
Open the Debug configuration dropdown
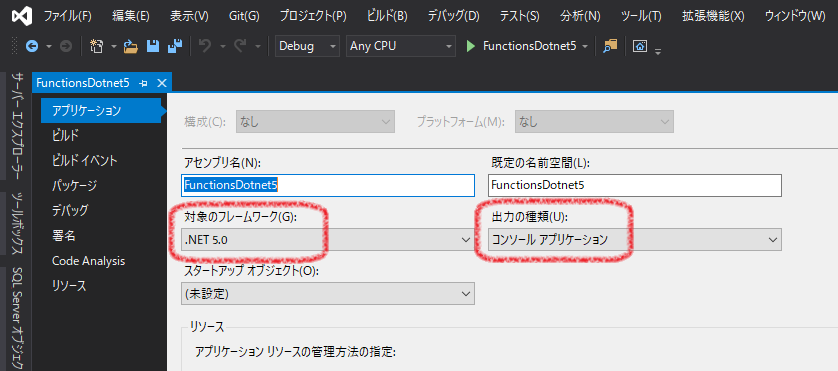point(307,47)
